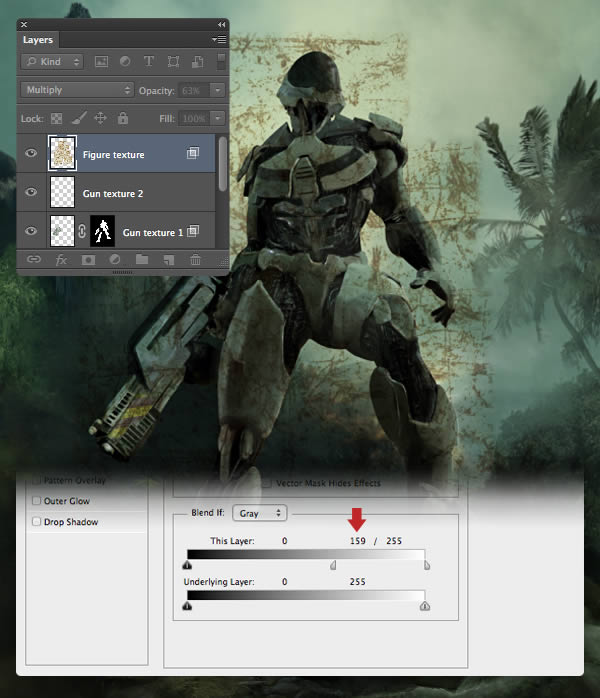Screen dimensions: 600x698
Task: Lock position move icon
Action: click(100, 118)
